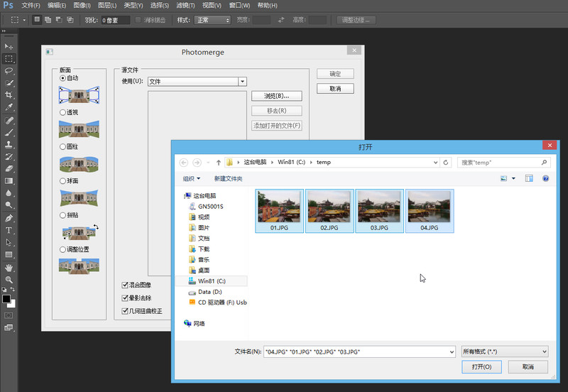Toggle the preview pane icon

pyautogui.click(x=528, y=178)
